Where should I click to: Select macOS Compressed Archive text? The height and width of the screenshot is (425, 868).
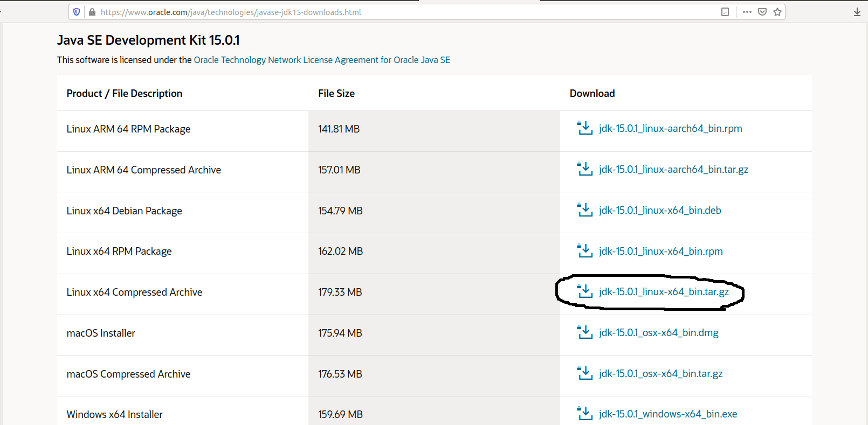click(128, 374)
